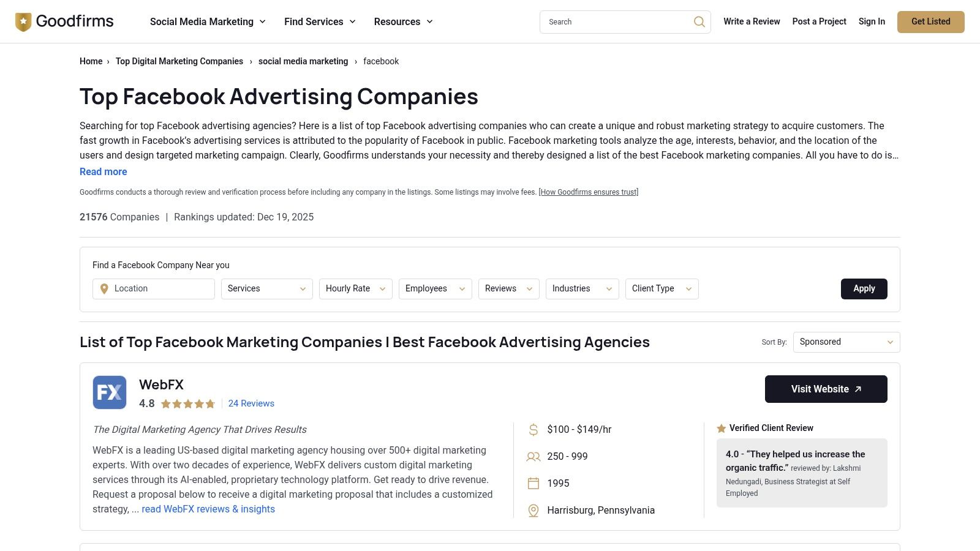Click the employees icon beside 250 - 999
This screenshot has height=551, width=980.
(532, 457)
